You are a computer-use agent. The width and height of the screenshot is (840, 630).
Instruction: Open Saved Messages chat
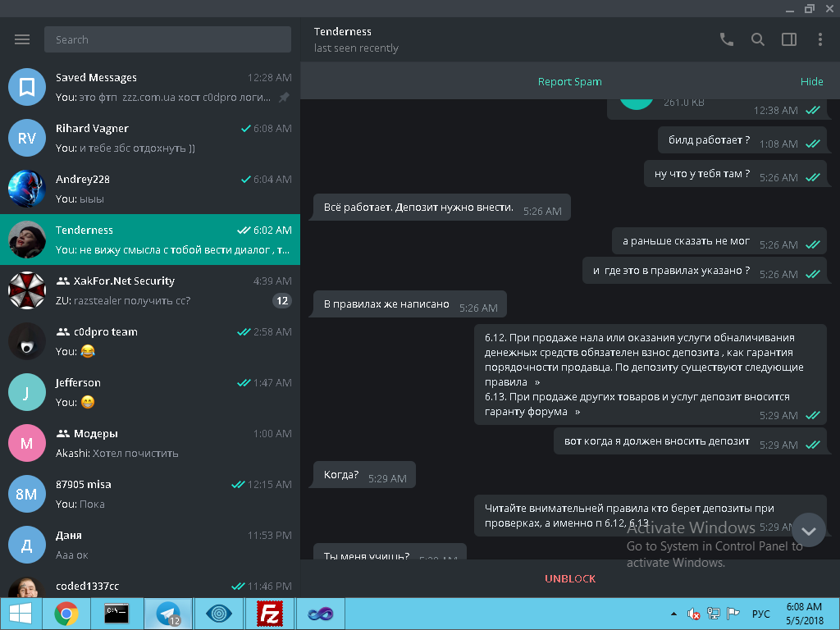point(150,87)
